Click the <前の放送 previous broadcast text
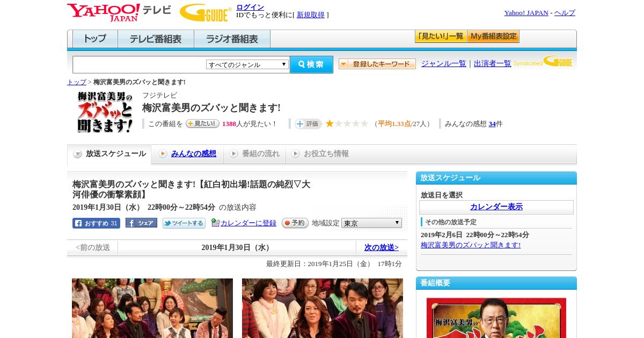The width and height of the screenshot is (644, 338). pos(93,248)
